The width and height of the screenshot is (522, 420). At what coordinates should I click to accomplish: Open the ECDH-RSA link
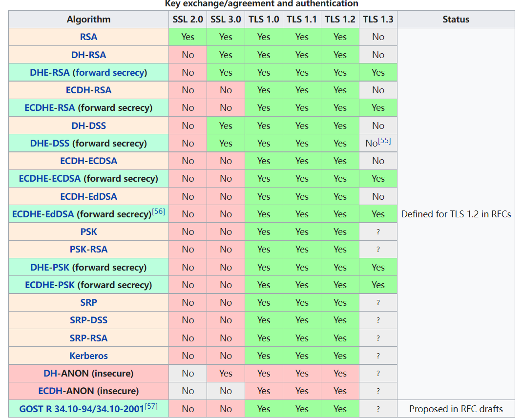coord(88,90)
